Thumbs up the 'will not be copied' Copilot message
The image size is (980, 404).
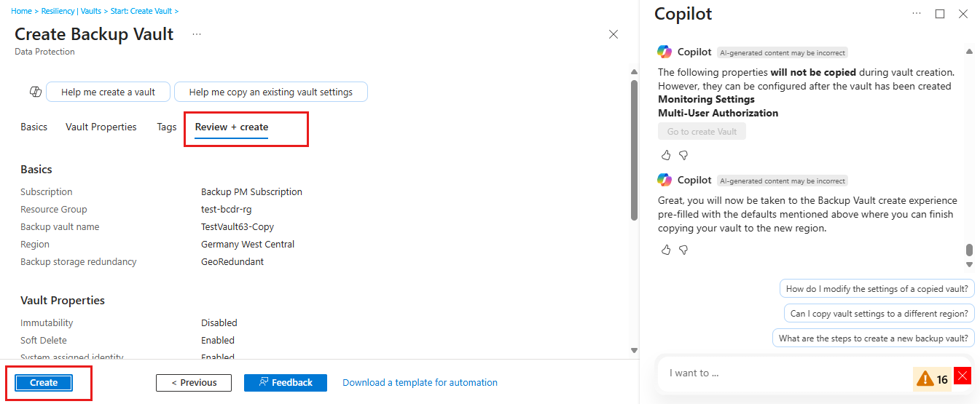click(x=666, y=155)
